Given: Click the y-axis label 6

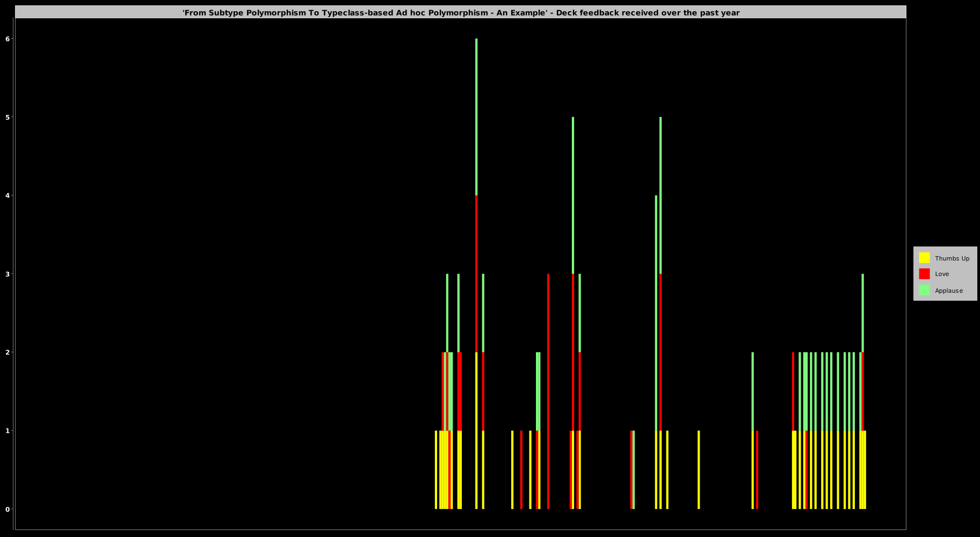Looking at the screenshot, I should [8, 39].
